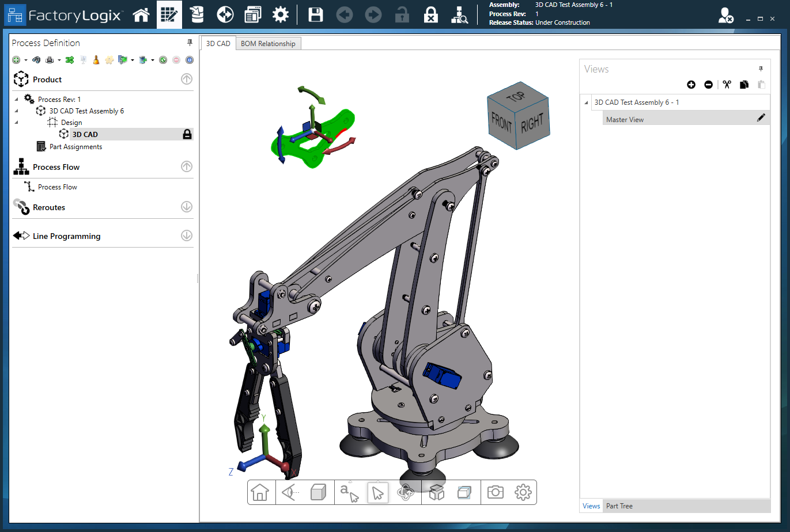Click the cut scissors icon in Views
Screen dimensions: 790x532
(727, 85)
